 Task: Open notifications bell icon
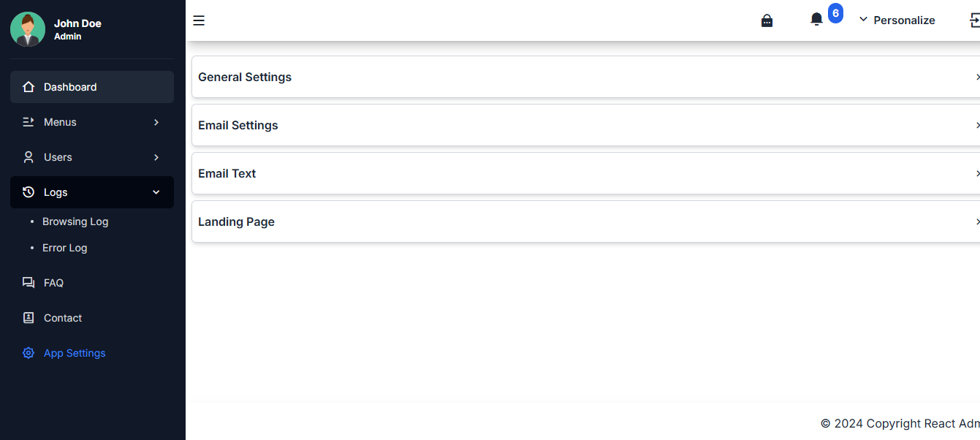[816, 20]
